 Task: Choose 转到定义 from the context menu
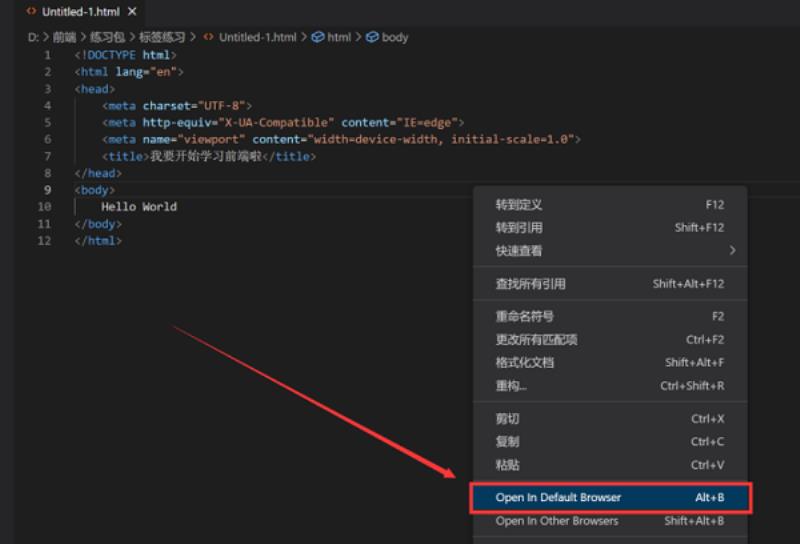(x=610, y=205)
